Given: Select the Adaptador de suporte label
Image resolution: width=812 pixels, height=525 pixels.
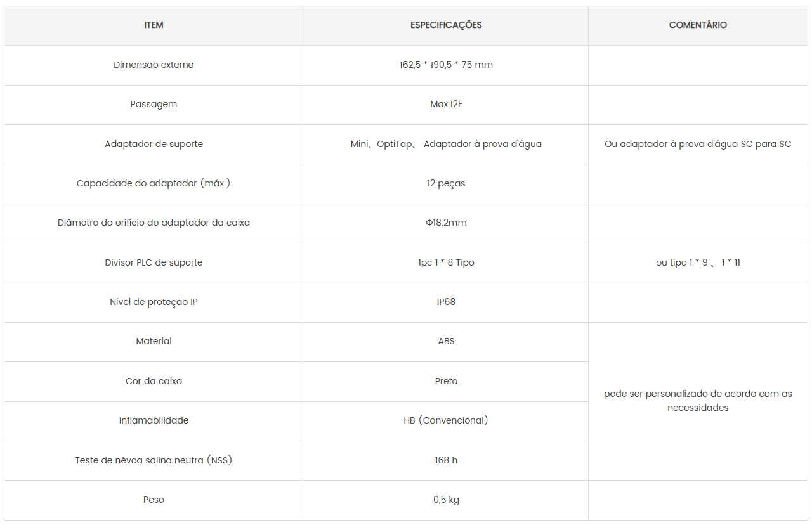Looking at the screenshot, I should coord(154,144).
